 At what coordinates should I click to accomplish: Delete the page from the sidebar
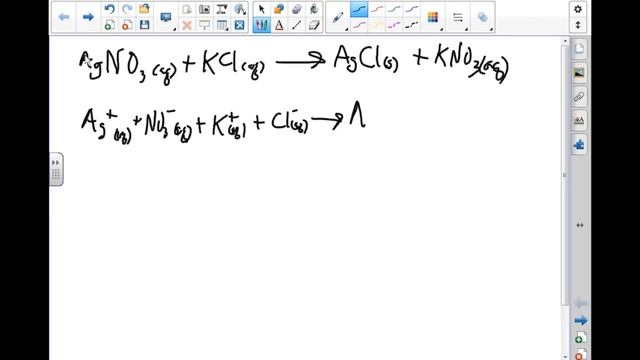coord(580,354)
